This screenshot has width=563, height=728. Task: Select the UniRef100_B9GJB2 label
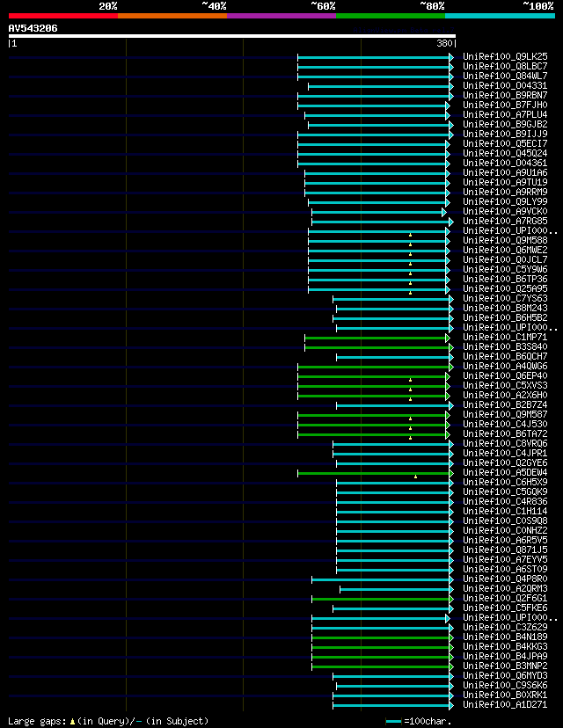pos(505,125)
